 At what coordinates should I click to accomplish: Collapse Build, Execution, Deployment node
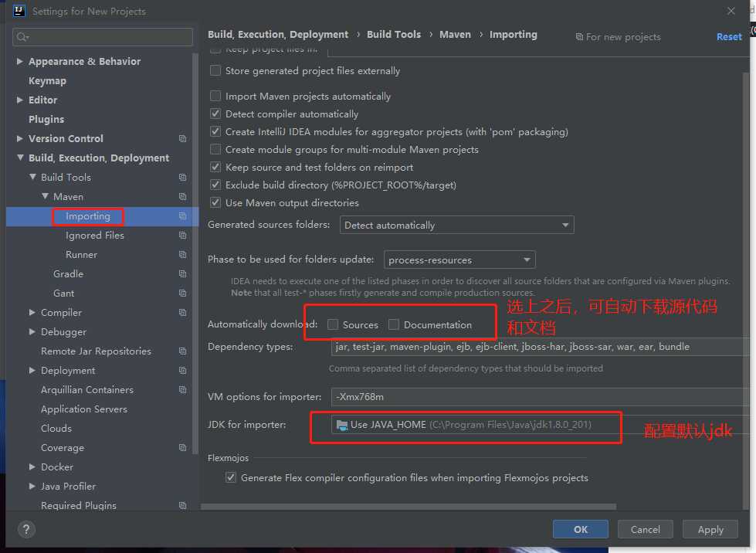pyautogui.click(x=20, y=158)
